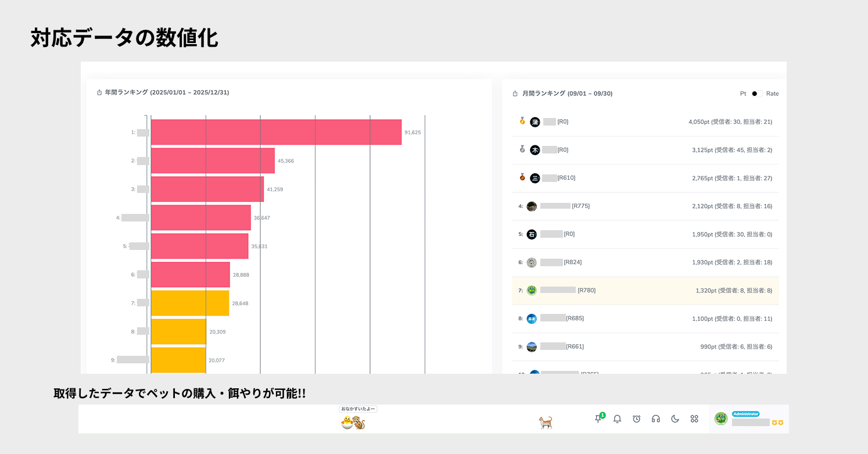This screenshot has width=868, height=454.
Task: Click the alarm clock icon
Action: 636,419
